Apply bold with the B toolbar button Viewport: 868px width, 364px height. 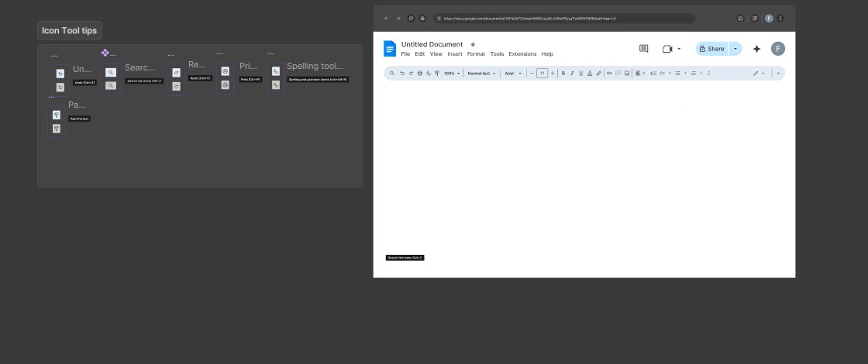[x=563, y=73]
